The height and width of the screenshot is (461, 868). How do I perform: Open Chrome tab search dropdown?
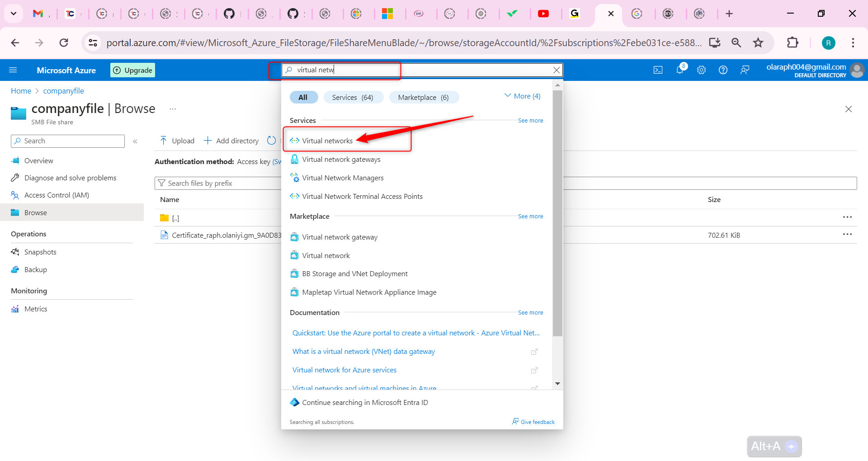pyautogui.click(x=14, y=14)
